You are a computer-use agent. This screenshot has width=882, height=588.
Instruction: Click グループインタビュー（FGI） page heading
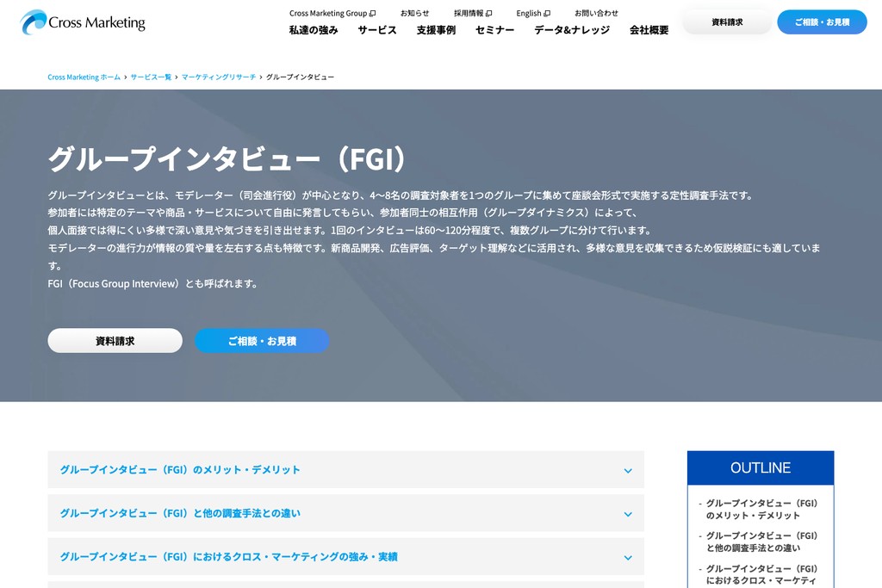[227, 158]
